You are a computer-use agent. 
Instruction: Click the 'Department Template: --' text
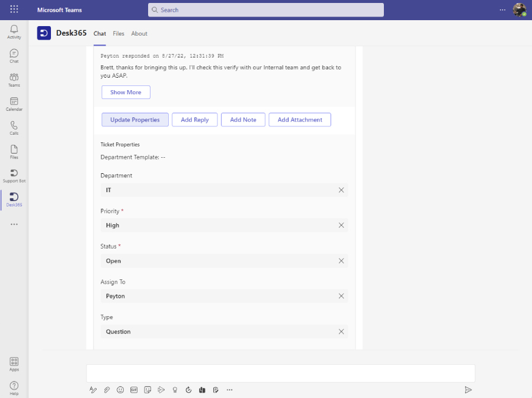(x=133, y=157)
